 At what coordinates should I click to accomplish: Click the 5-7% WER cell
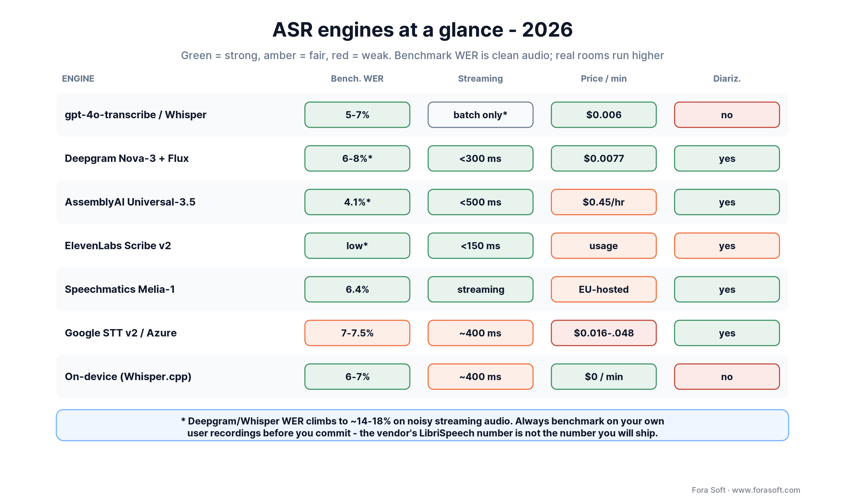357,115
